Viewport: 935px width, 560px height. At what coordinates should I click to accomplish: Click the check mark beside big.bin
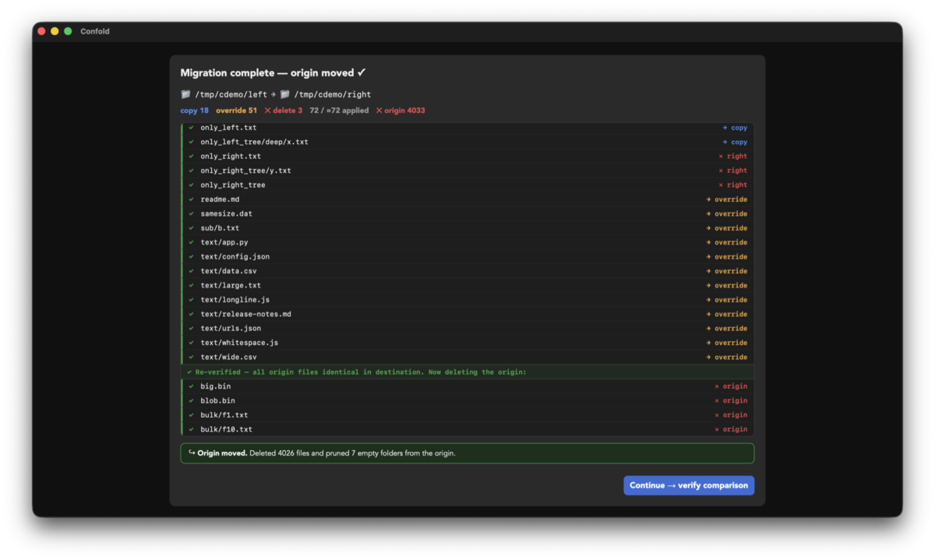(191, 386)
